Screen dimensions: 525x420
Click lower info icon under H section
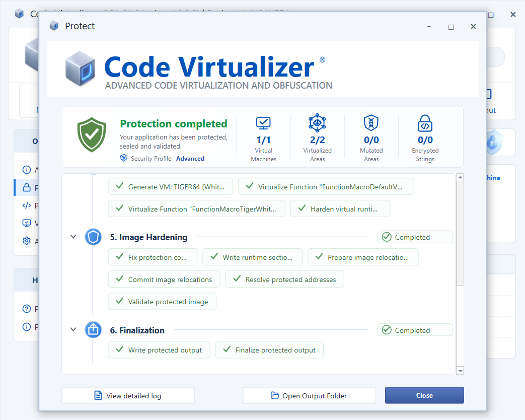coord(27,326)
